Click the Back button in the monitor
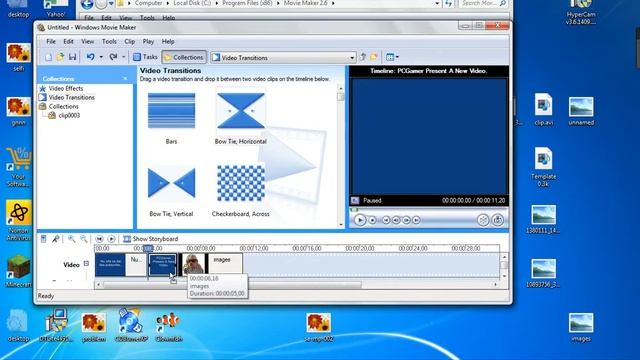This screenshot has height=360, width=640. [x=386, y=220]
